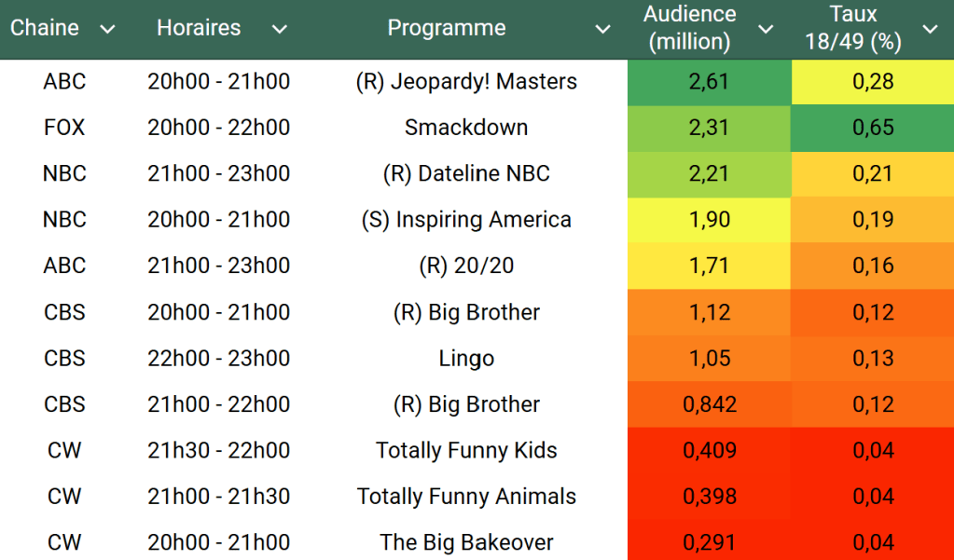Screen dimensions: 954x560
Task: Click the Lingo programme cell
Action: [x=466, y=358]
